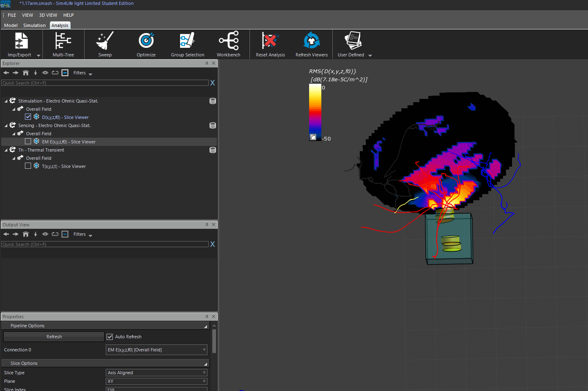
Task: Collapse all icon in Explorer toolbar
Action: pyautogui.click(x=65, y=73)
